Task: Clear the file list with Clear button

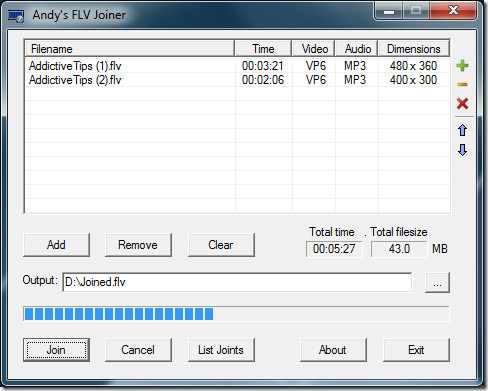Action: click(x=221, y=245)
